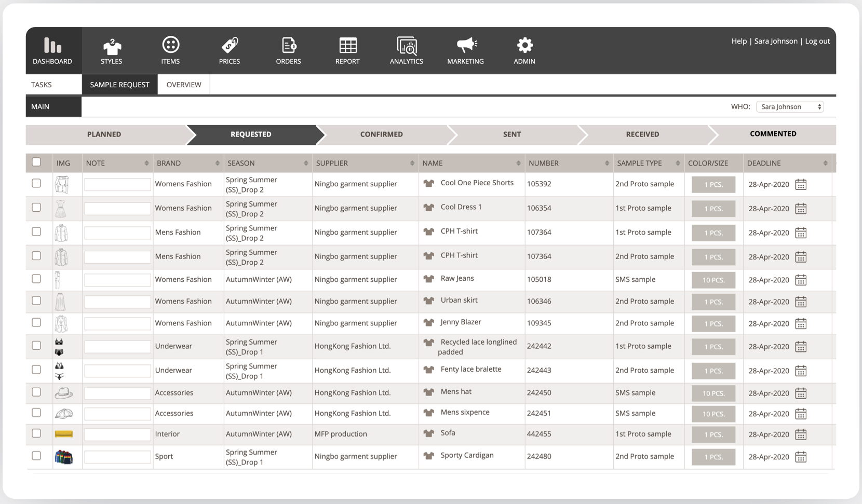Go to Styles via the shirt icon
The image size is (862, 504).
pos(112,47)
